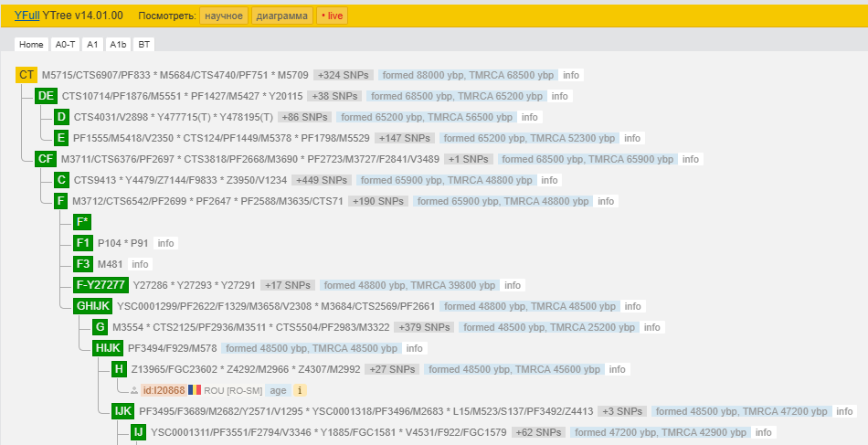
Task: Open info for F1 row
Action: 165,244
